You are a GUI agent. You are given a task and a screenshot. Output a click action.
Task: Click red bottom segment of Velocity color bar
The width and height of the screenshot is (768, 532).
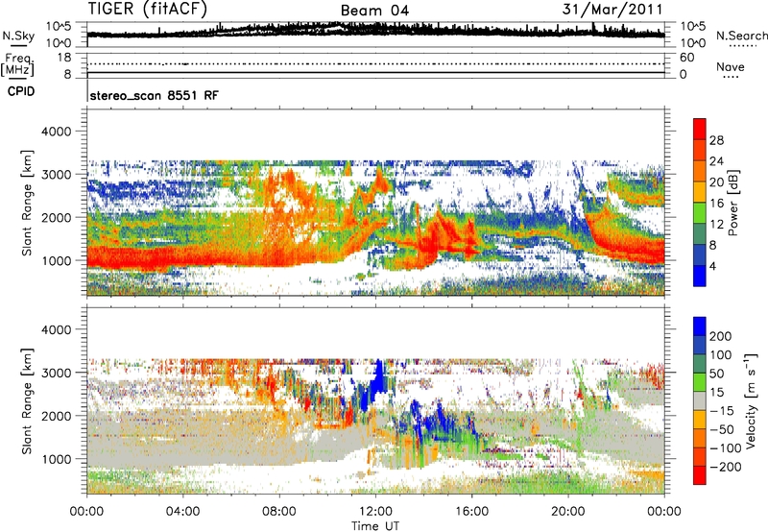pos(700,475)
